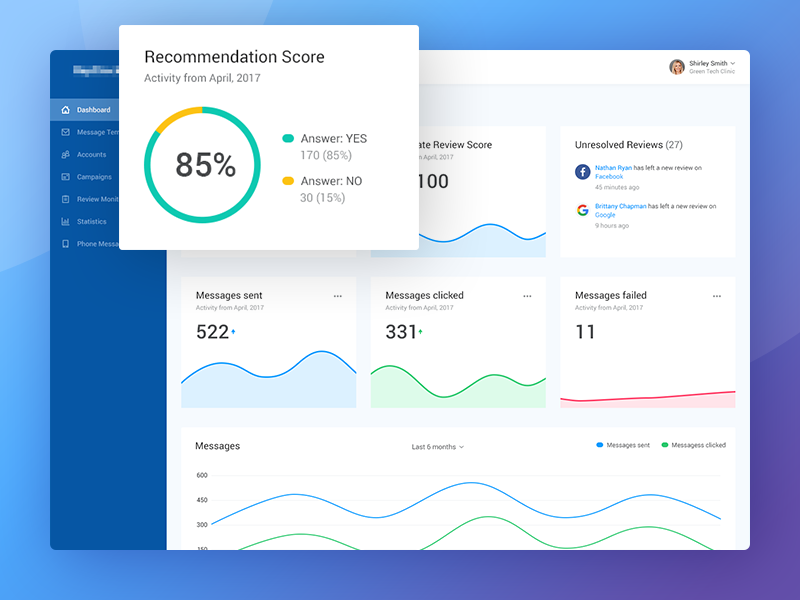This screenshot has width=800, height=600.
Task: Open the Messages sent card options menu
Action: [x=338, y=296]
